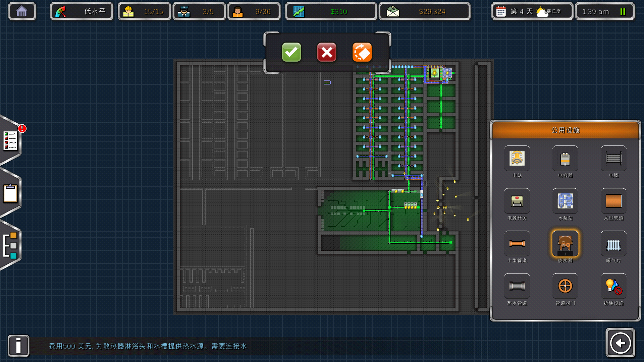Pick the 水泵站 water pump station
This screenshot has width=644, height=362.
click(565, 201)
